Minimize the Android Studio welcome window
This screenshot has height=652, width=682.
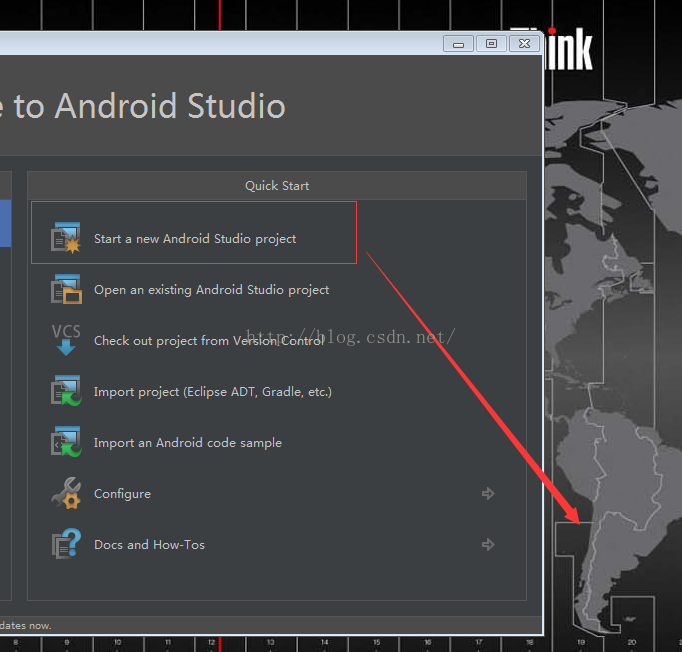(x=458, y=44)
